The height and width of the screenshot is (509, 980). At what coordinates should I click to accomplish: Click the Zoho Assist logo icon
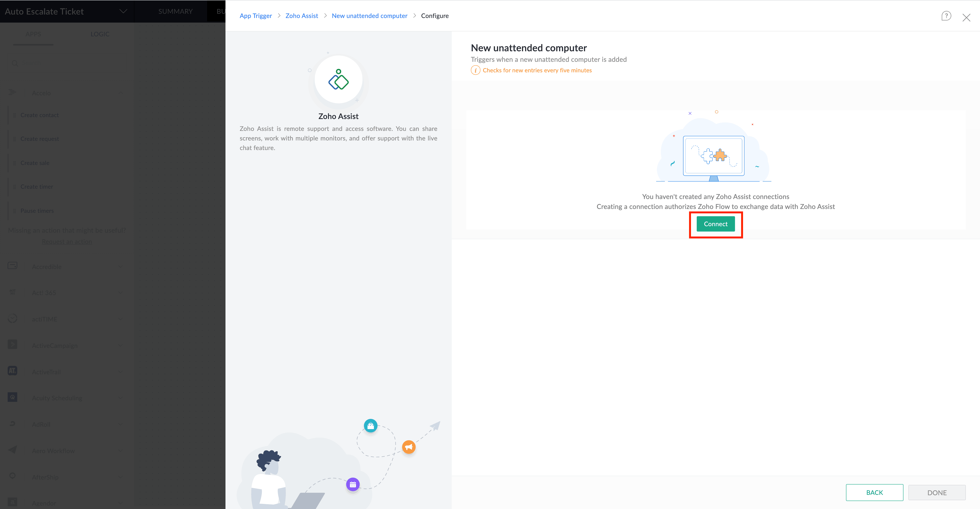click(338, 80)
